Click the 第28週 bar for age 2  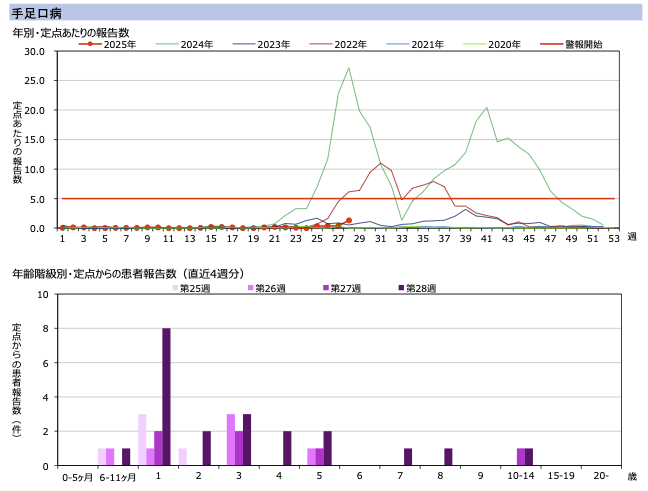[x=207, y=448]
